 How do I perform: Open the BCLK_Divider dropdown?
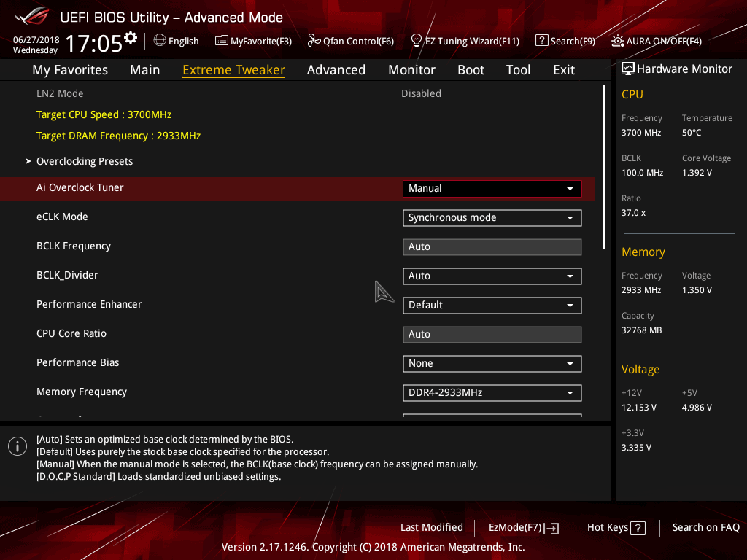click(492, 276)
